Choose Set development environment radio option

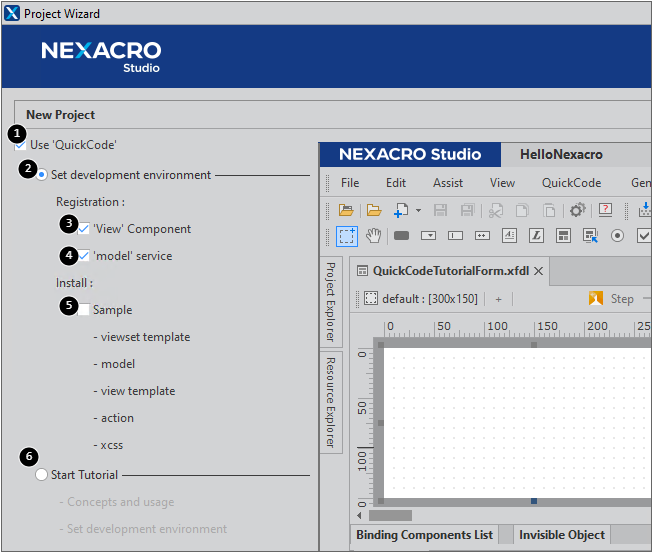42,175
